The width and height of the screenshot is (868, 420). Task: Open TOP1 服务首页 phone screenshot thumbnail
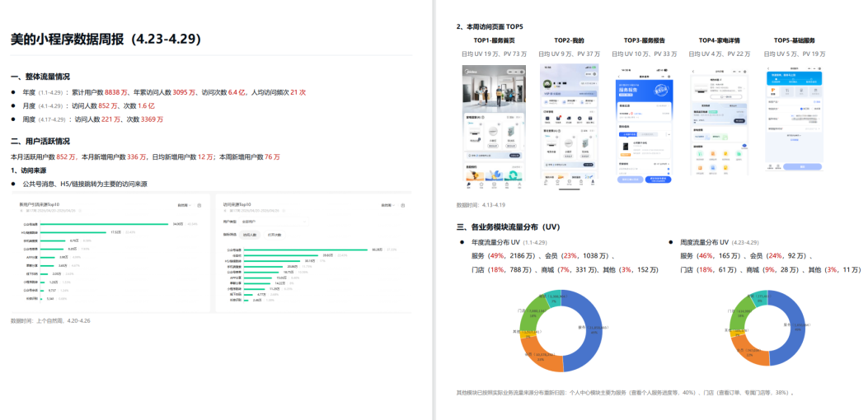coord(493,127)
